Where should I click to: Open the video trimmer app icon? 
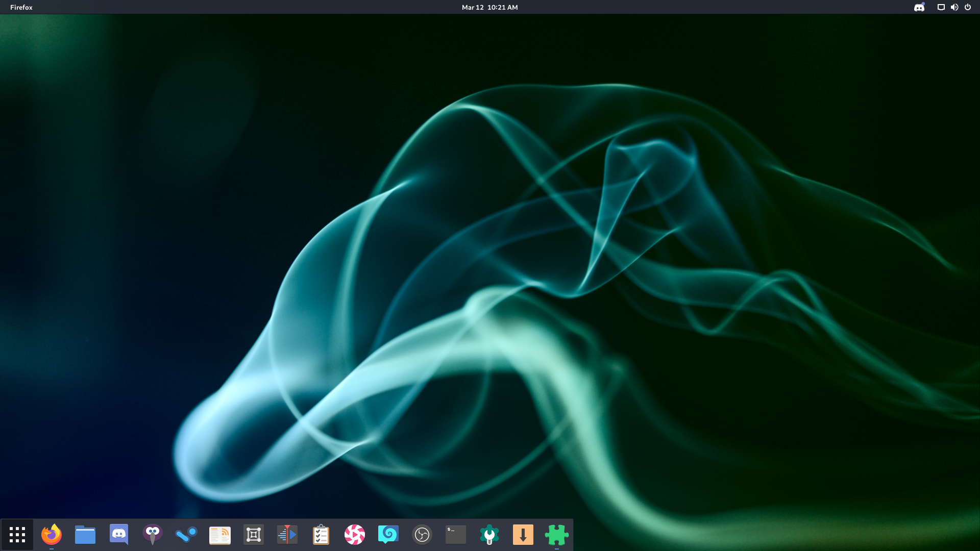coord(287,535)
